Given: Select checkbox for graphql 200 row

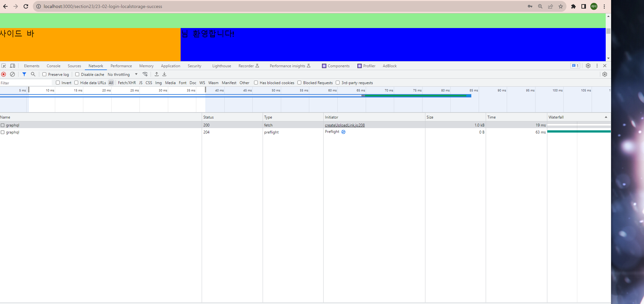Looking at the screenshot, I should [x=3, y=125].
